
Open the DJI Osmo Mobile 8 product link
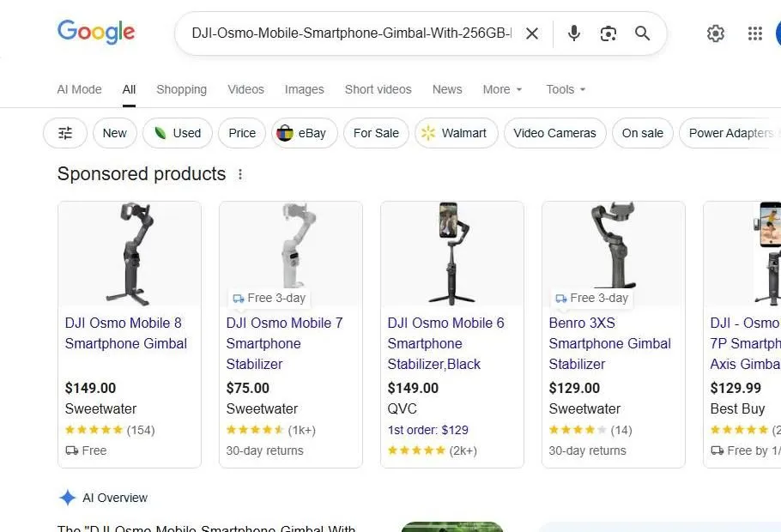[x=125, y=333]
